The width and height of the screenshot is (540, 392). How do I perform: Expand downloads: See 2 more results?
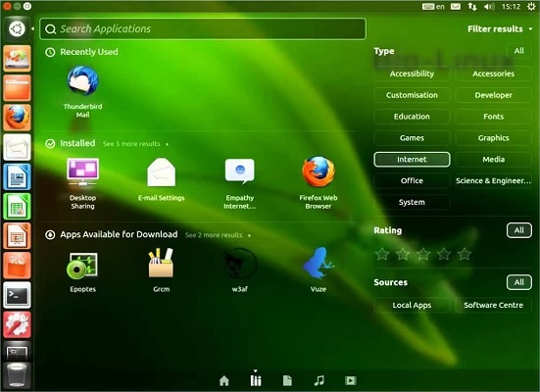click(x=218, y=235)
